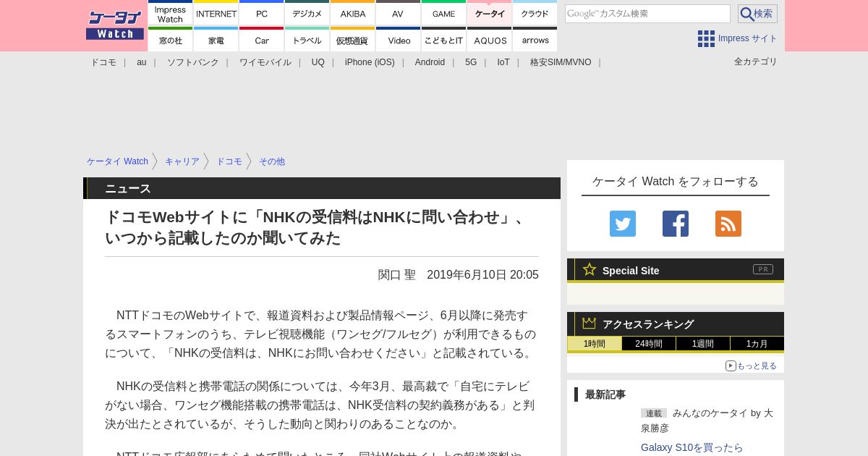Open the AQUOS tab

490,40
